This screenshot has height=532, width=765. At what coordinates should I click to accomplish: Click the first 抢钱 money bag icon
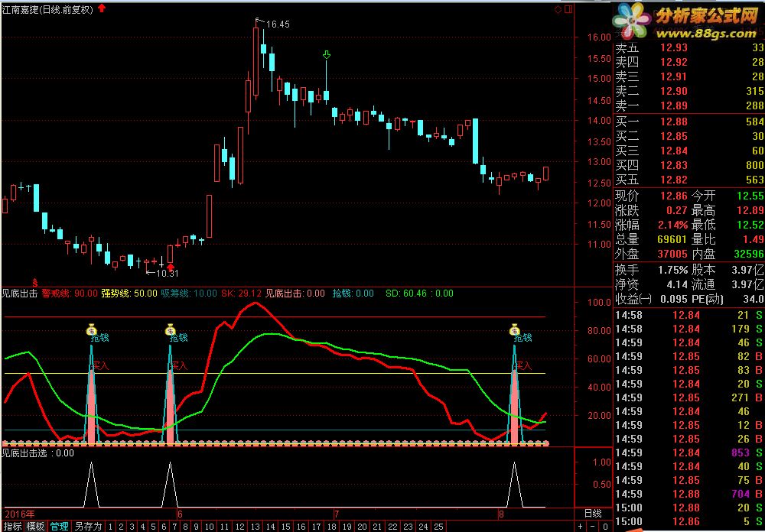pos(92,330)
